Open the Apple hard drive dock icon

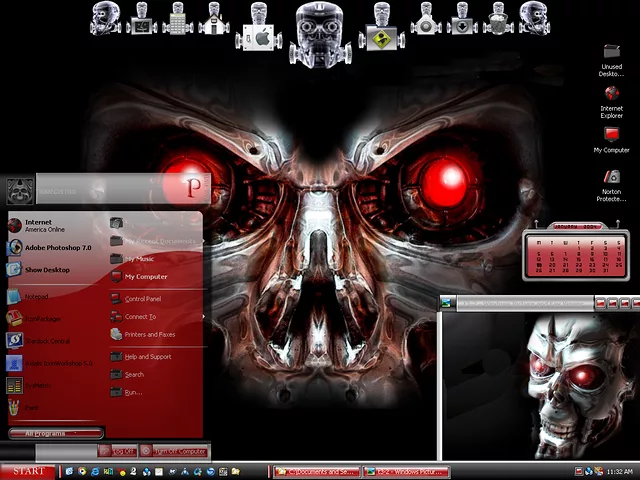click(x=259, y=27)
